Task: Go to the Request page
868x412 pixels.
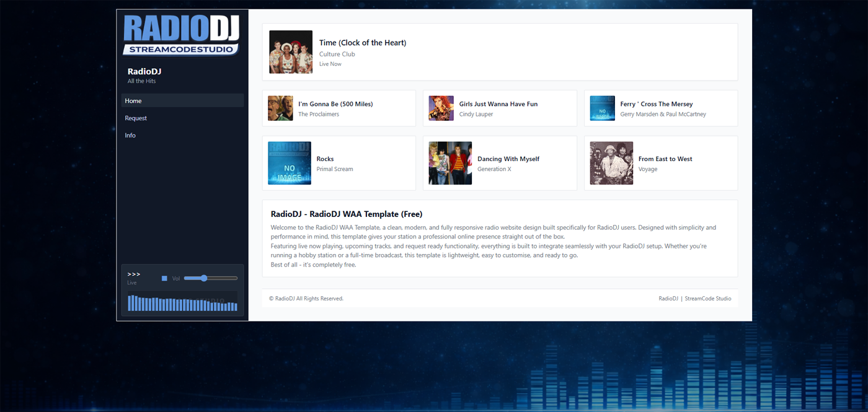Action: coord(136,118)
